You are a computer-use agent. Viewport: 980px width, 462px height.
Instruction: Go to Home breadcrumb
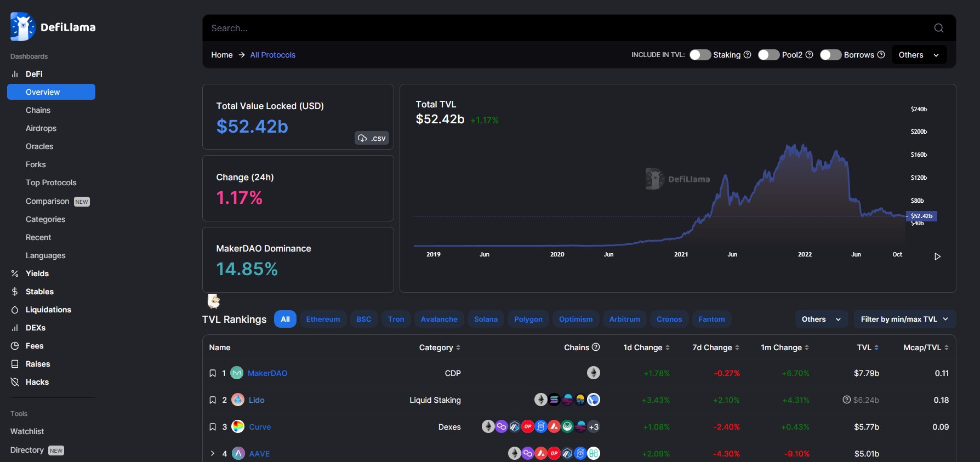pos(222,55)
